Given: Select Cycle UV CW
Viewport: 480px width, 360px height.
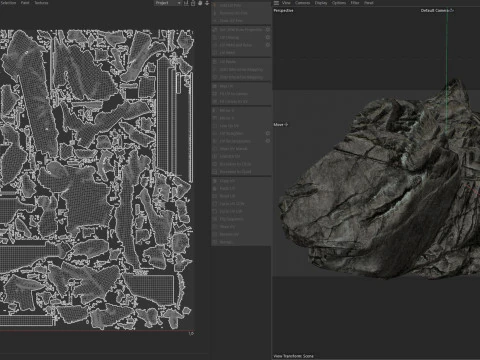Looking at the screenshot, I should click(x=241, y=211).
